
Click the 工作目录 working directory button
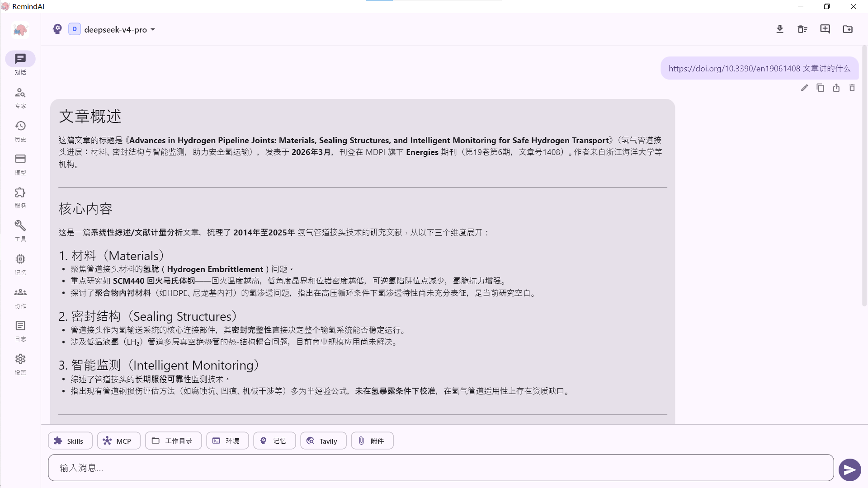click(173, 441)
